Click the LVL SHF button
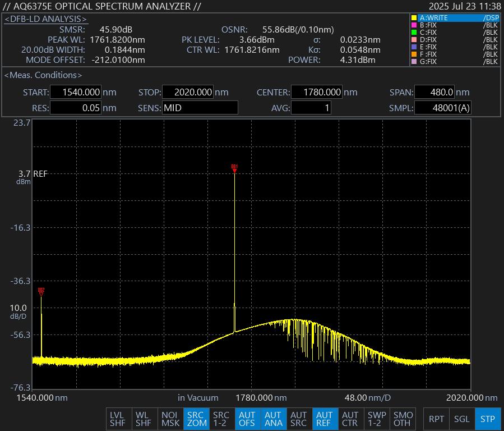Image resolution: width=504 pixels, height=431 pixels. [x=118, y=419]
